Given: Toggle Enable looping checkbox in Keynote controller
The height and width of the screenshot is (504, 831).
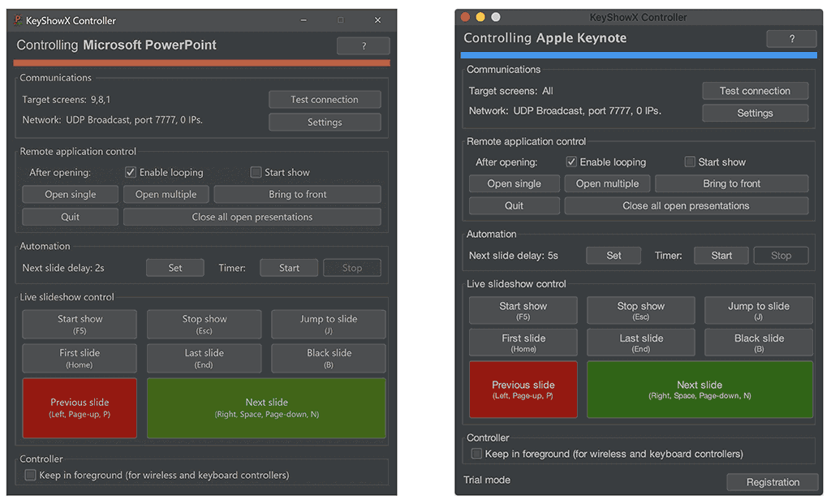Looking at the screenshot, I should 571,162.
